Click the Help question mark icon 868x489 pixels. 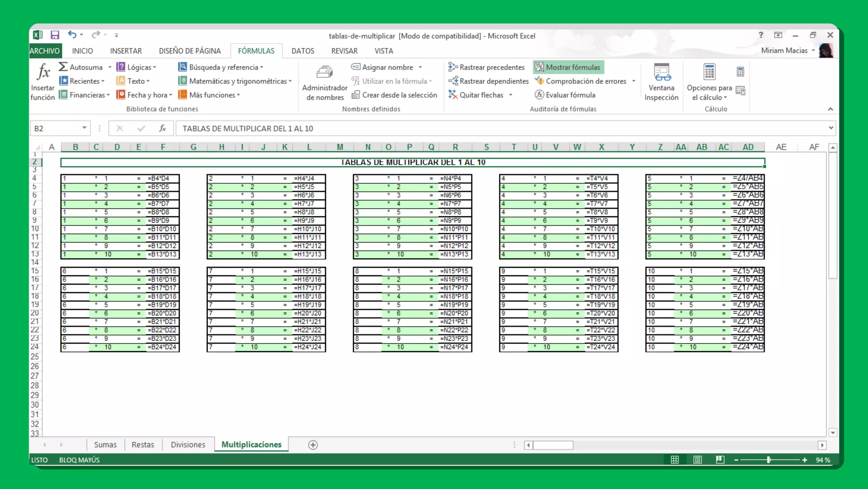click(x=761, y=35)
